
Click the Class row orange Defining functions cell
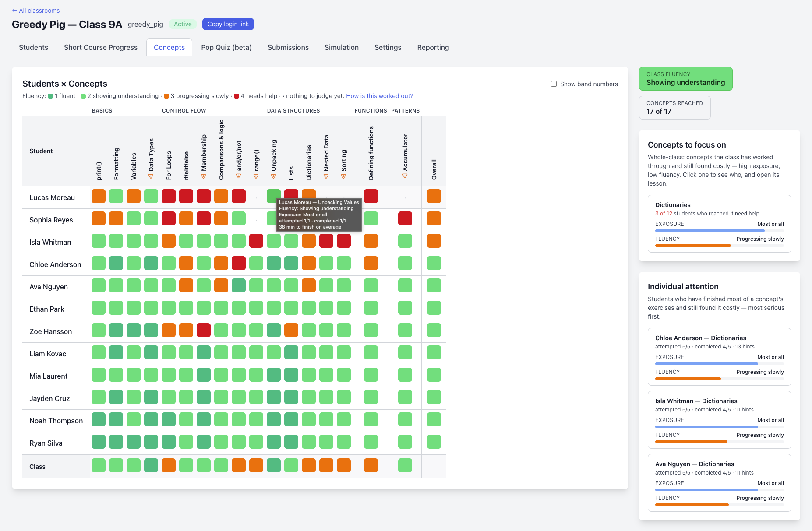(x=371, y=465)
